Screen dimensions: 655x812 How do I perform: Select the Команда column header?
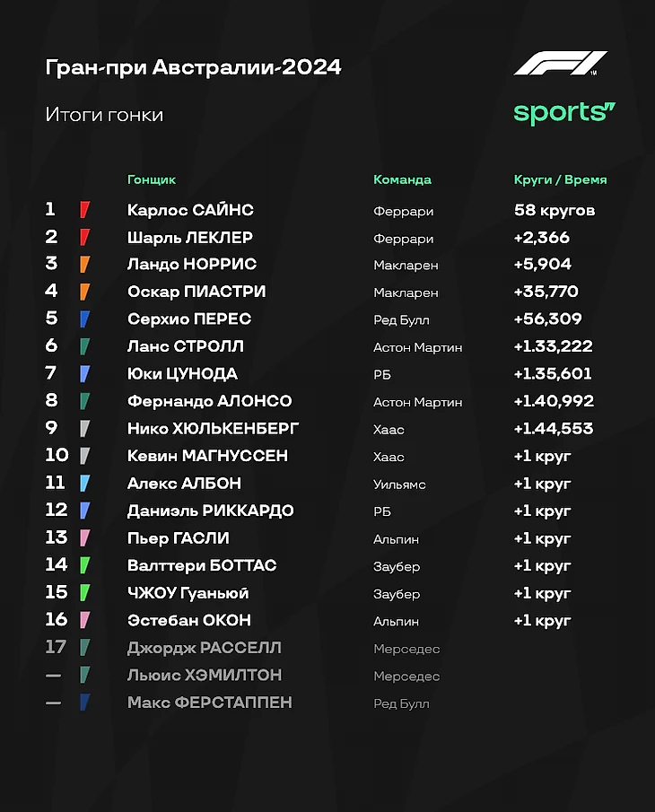402,179
